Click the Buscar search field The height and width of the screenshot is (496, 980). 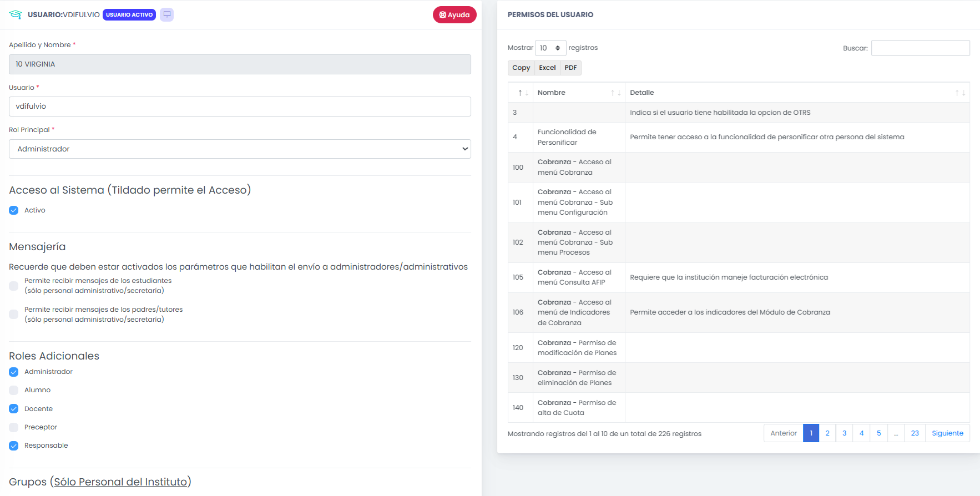tap(920, 48)
